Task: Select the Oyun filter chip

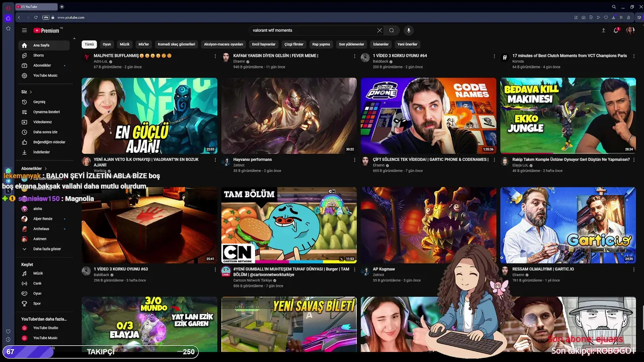Action: [x=107, y=44]
